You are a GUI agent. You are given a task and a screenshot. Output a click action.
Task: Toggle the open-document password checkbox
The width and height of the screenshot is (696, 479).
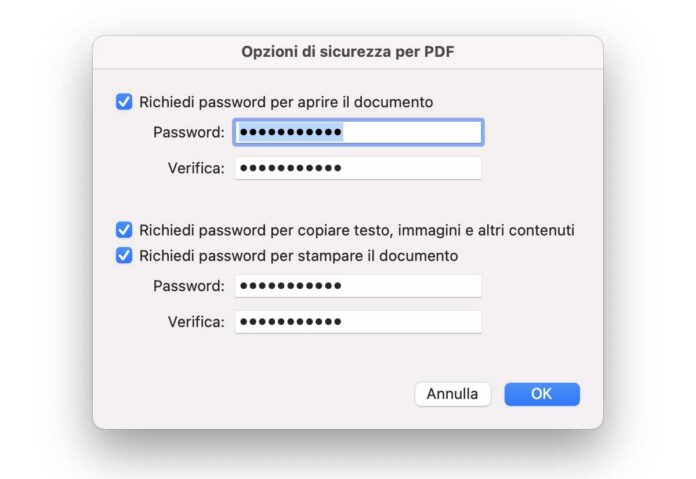(x=124, y=101)
